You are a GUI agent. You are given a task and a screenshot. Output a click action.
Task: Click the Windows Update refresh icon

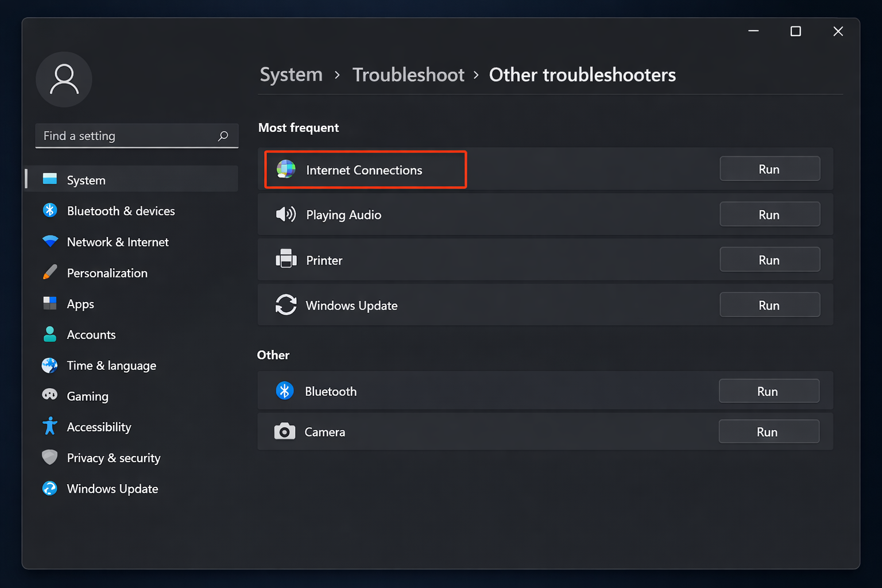pos(286,305)
